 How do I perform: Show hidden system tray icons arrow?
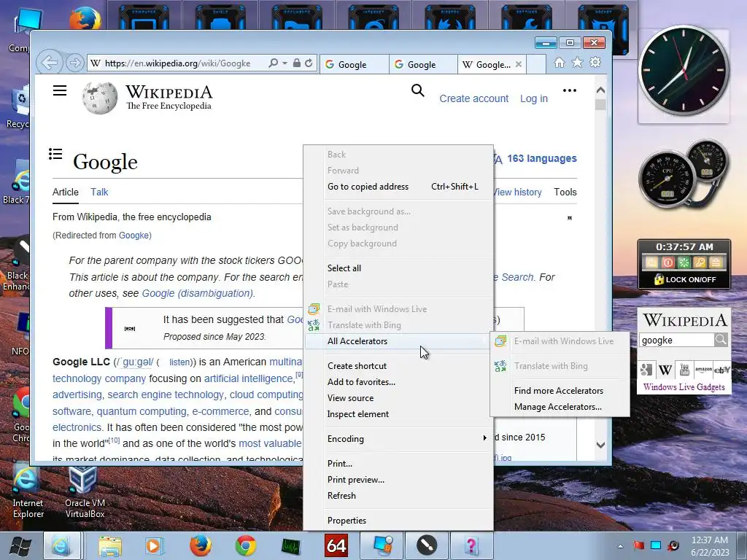[x=620, y=546]
